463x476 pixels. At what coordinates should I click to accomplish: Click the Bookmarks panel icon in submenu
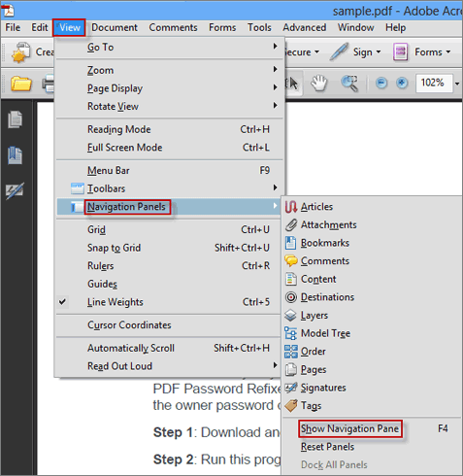click(x=290, y=243)
